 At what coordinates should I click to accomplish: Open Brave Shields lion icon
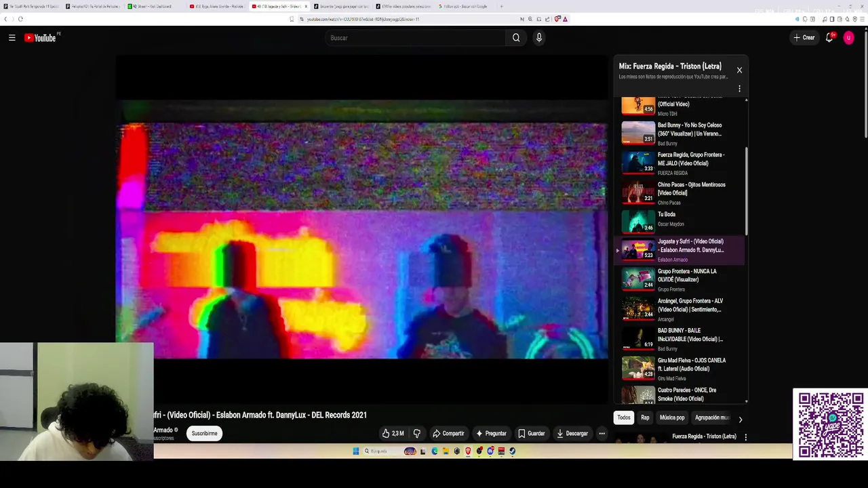click(557, 19)
